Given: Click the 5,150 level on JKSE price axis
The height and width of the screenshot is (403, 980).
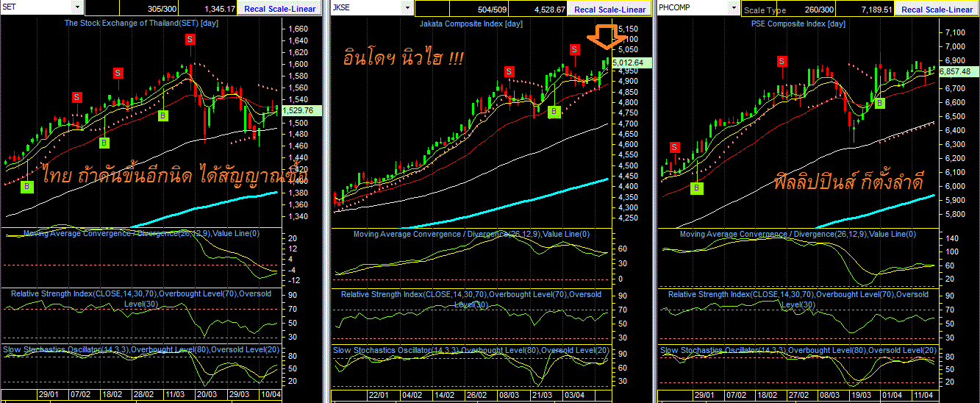Looking at the screenshot, I should [627, 29].
